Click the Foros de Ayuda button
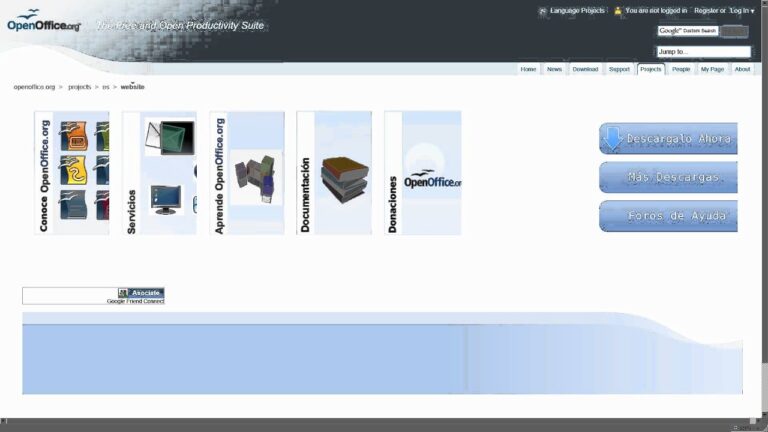The width and height of the screenshot is (768, 432). tap(668, 216)
